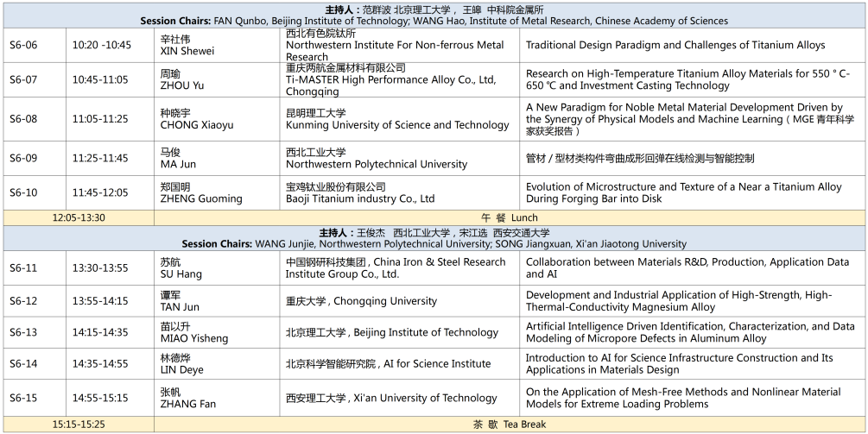Select Northwestern Polytechnical University affiliation in S6-09 row
868x434 pixels.
tap(377, 164)
